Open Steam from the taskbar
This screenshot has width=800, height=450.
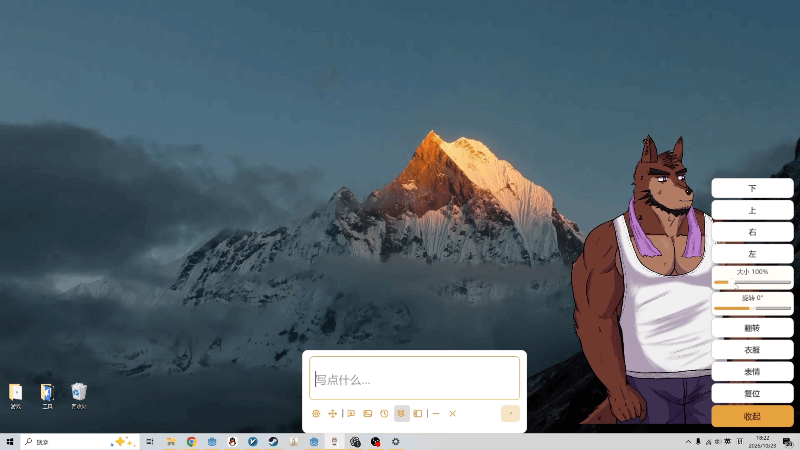pos(273,442)
